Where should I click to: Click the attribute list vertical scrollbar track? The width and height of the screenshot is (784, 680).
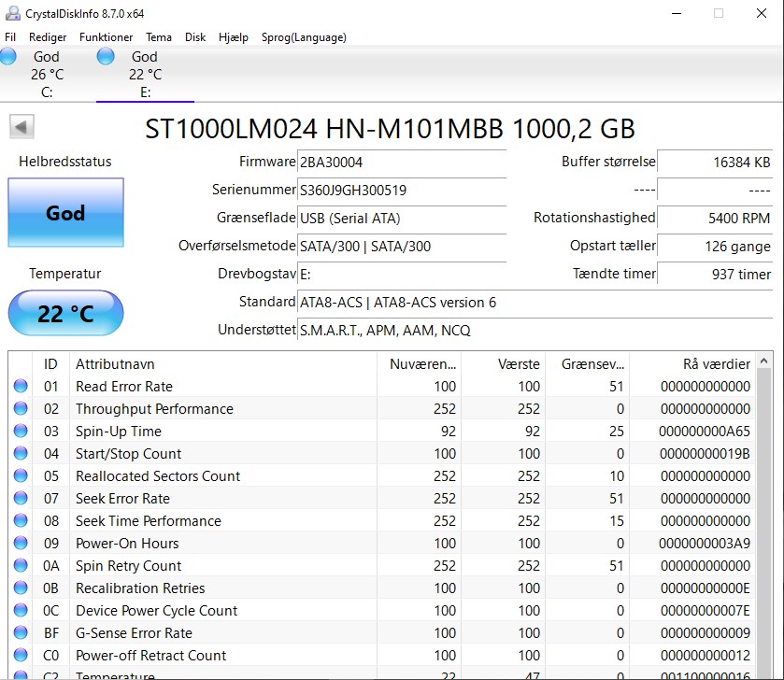(763, 522)
